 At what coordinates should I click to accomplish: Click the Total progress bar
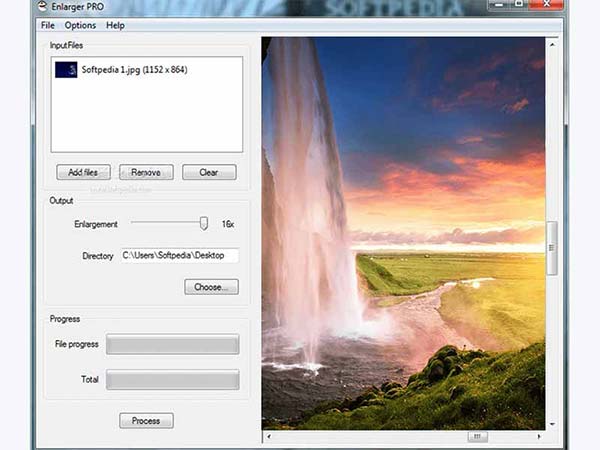pyautogui.click(x=173, y=379)
